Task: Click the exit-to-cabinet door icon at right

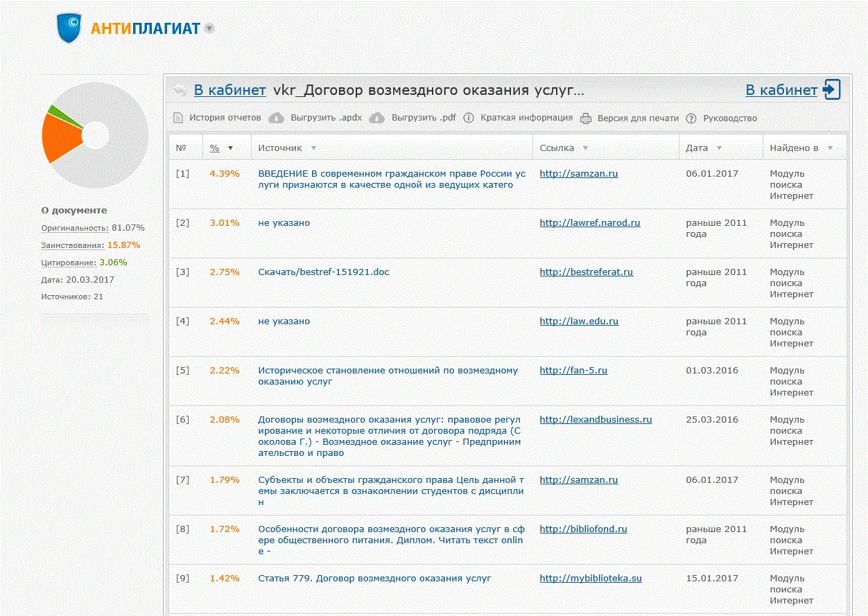Action: pyautogui.click(x=831, y=90)
